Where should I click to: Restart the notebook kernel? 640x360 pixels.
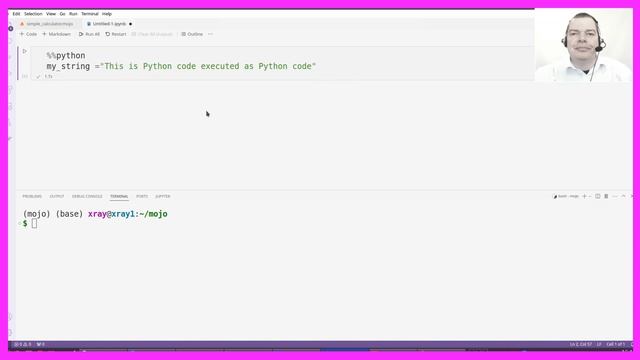click(x=116, y=34)
